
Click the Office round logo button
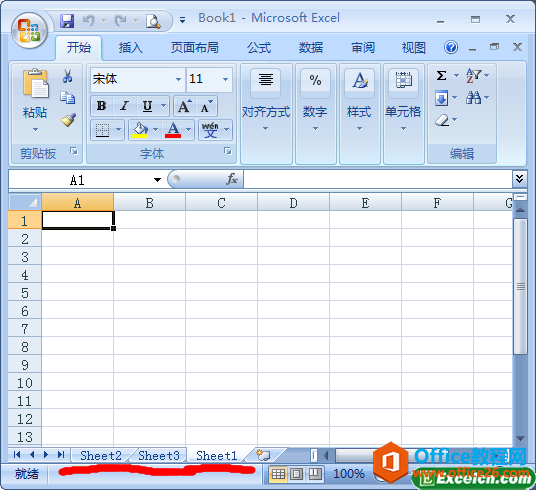(29, 30)
